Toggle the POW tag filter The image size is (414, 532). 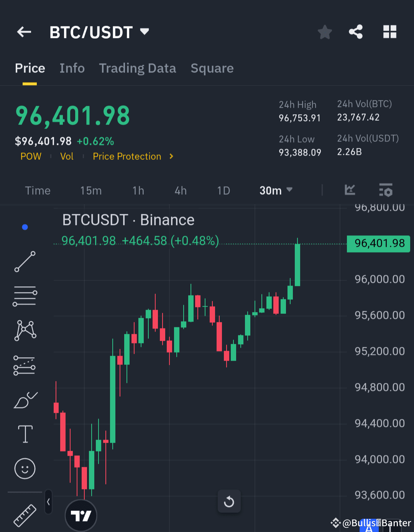pyautogui.click(x=31, y=156)
